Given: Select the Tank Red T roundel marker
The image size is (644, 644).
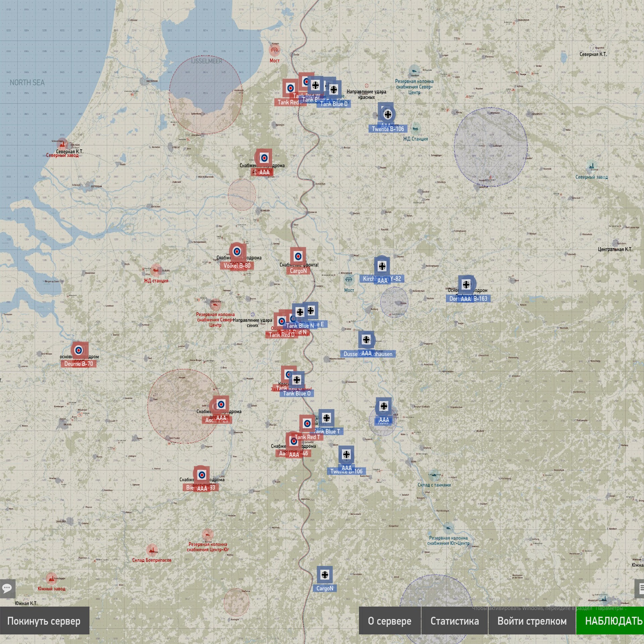Looking at the screenshot, I should [307, 423].
